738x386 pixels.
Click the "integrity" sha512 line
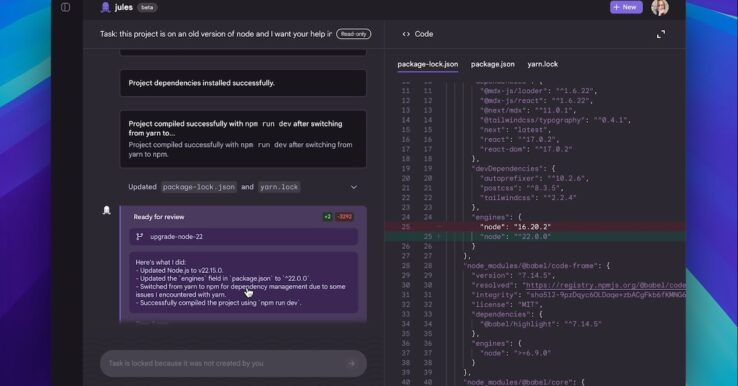pos(578,295)
